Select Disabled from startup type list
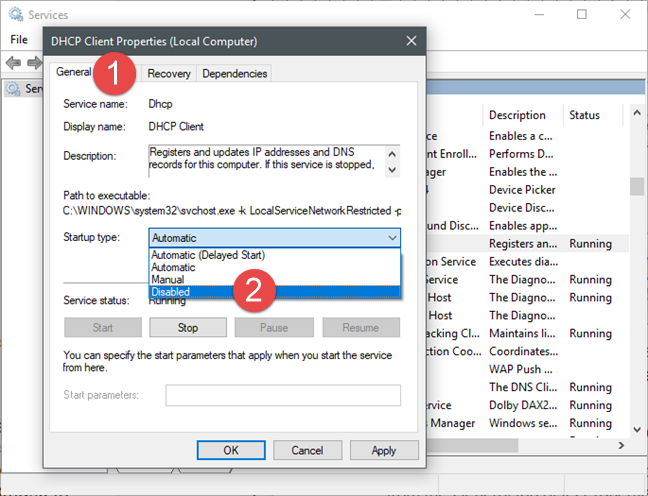Viewport: 648px width, 496px height. coord(274,292)
